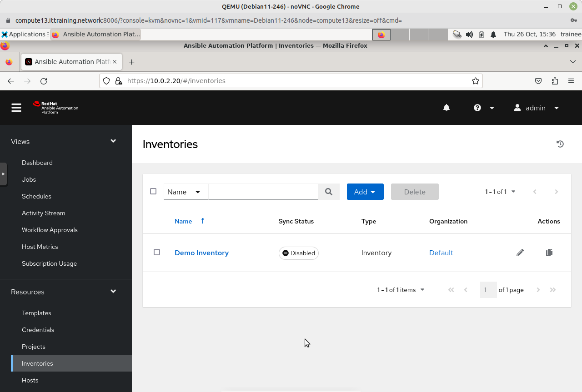Click the tracking protection shield icon
Viewport: 582px width, 392px height.
tap(106, 81)
